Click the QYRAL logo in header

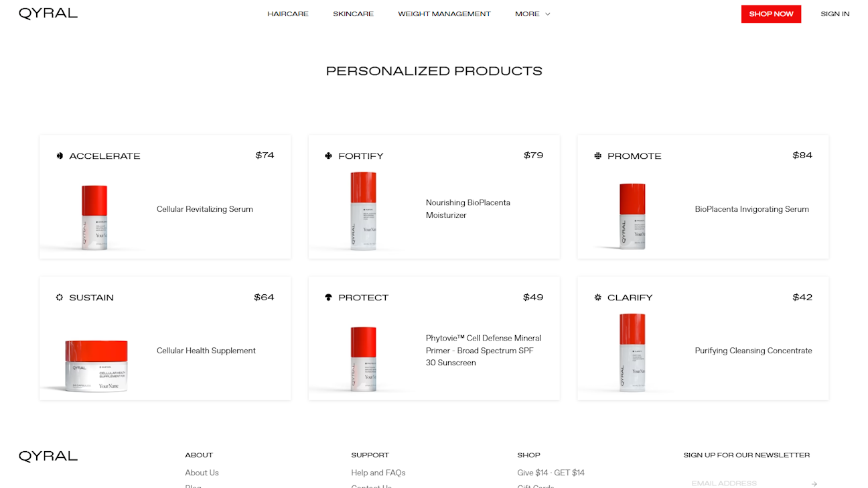coord(48,13)
